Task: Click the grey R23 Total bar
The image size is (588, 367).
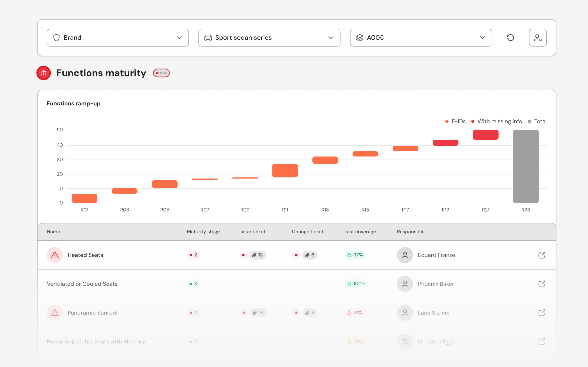Action: pyautogui.click(x=526, y=166)
